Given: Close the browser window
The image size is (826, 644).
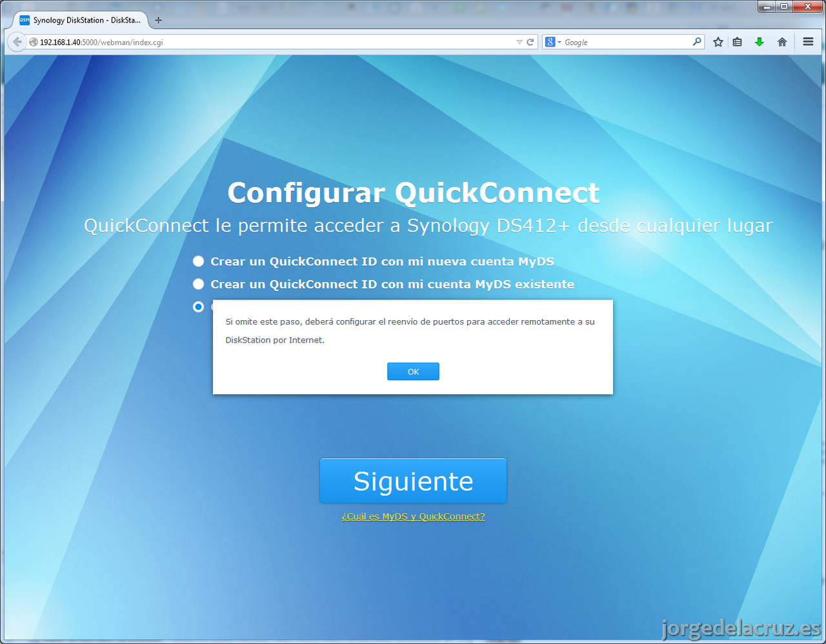Looking at the screenshot, I should point(807,6).
